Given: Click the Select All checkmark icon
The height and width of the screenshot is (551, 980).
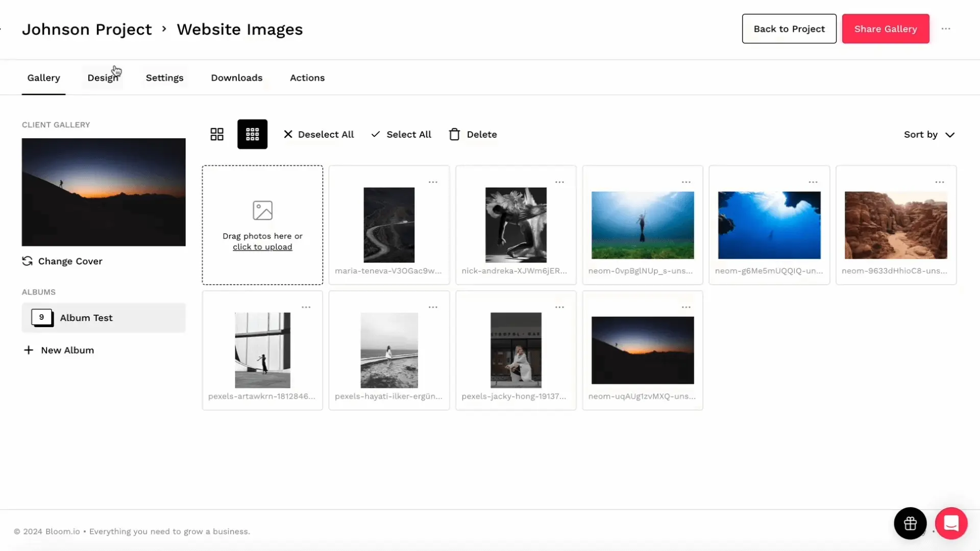Looking at the screenshot, I should [376, 134].
